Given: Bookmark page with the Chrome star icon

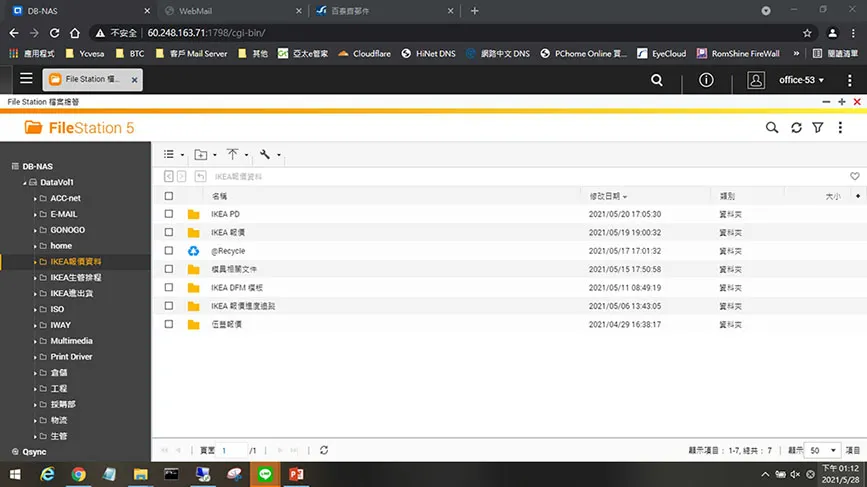Looking at the screenshot, I should (807, 33).
